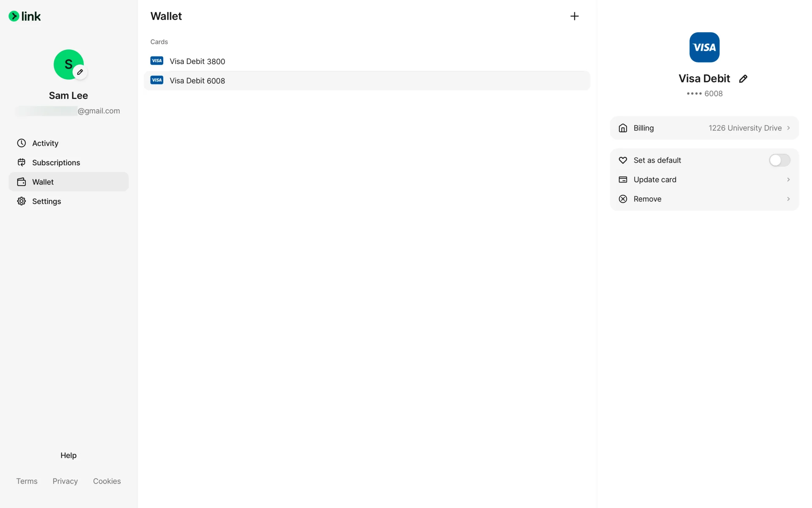Open Activity in sidebar
812x508 pixels.
click(45, 143)
